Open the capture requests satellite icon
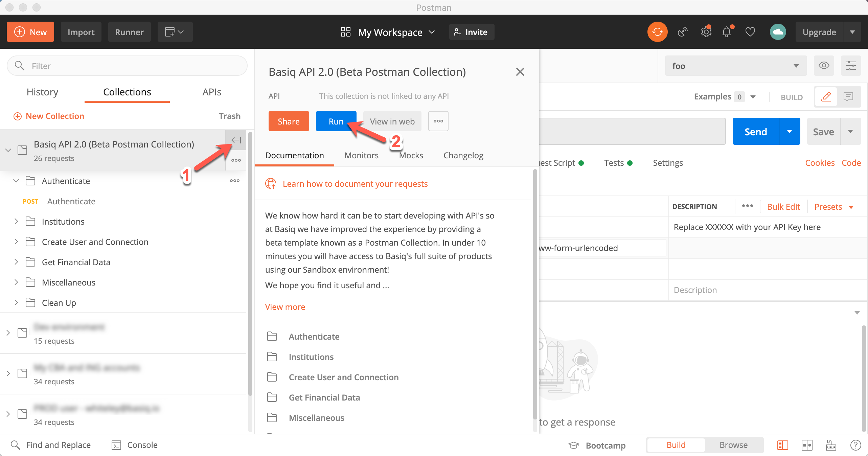The image size is (868, 456). (683, 32)
